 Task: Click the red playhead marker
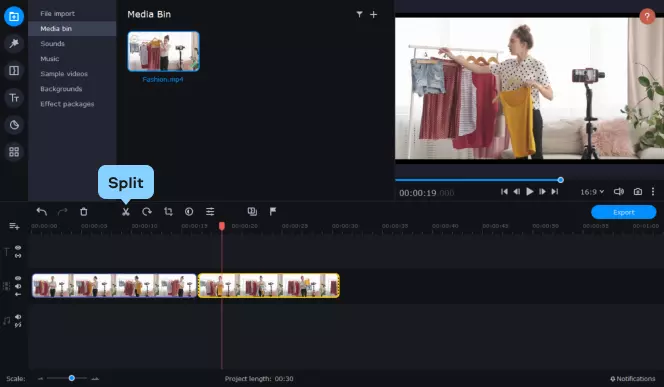click(x=222, y=226)
